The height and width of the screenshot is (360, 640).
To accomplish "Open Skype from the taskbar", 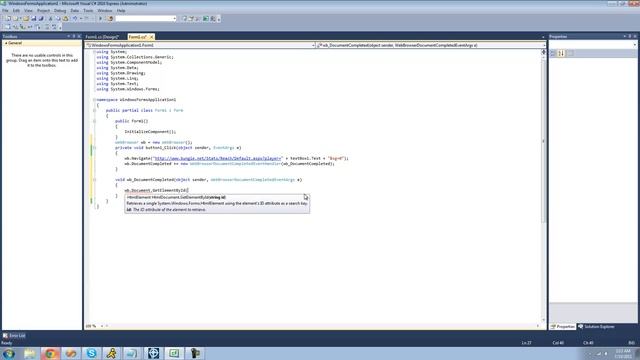I will pyautogui.click(x=91, y=353).
